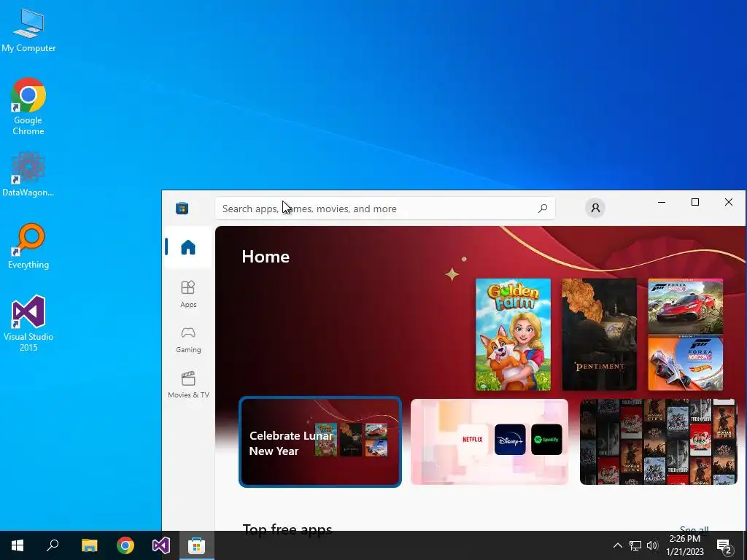Open the Golden Farm game tile

point(513,334)
